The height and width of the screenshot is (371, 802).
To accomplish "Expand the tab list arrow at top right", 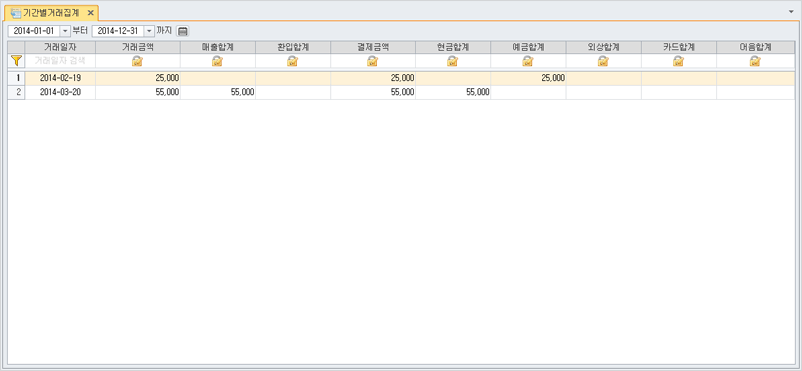I will 793,11.
